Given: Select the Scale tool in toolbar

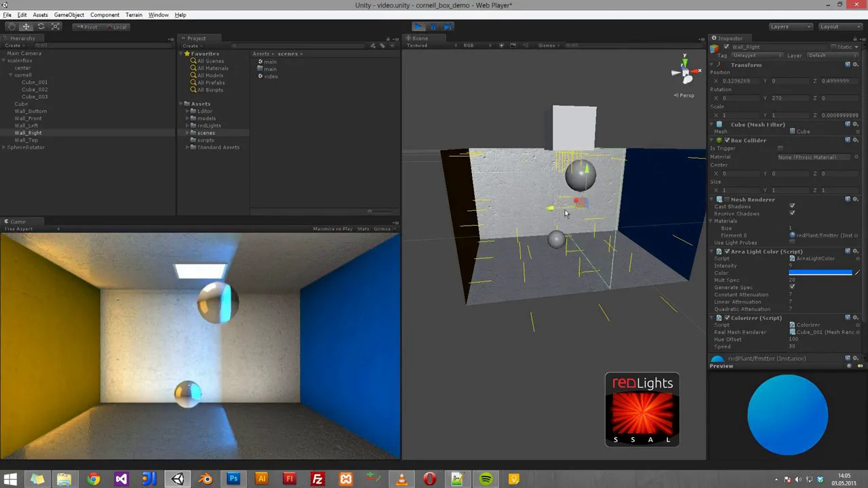Looking at the screenshot, I should tap(56, 26).
